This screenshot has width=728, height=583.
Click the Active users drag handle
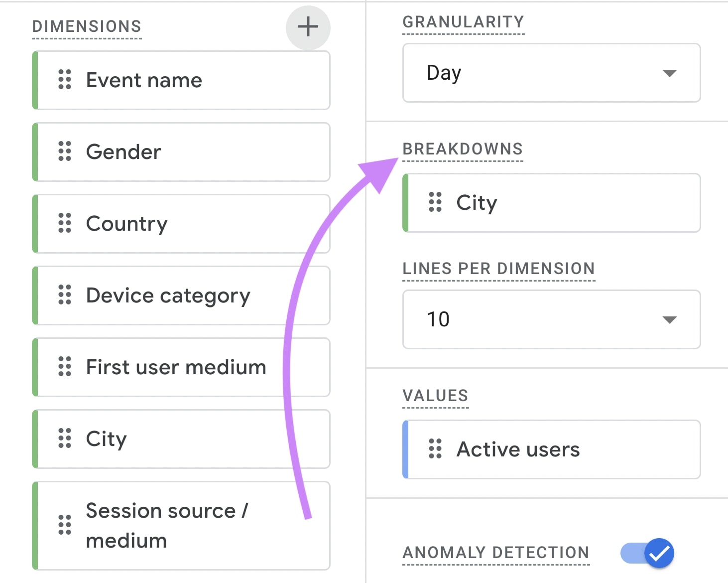tap(434, 449)
